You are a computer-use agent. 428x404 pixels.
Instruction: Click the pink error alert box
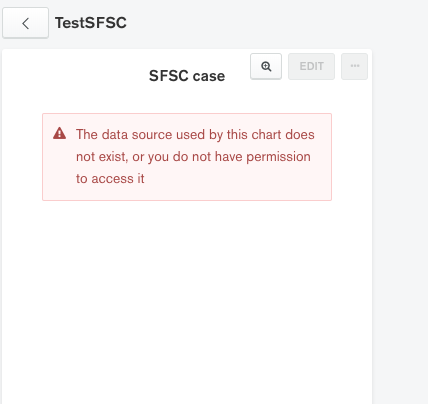(x=187, y=157)
